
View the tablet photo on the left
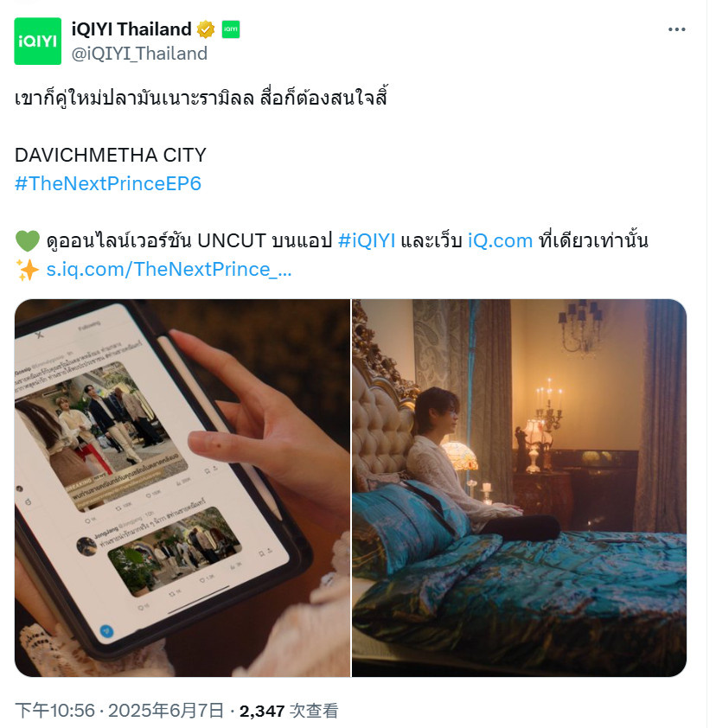(x=182, y=488)
